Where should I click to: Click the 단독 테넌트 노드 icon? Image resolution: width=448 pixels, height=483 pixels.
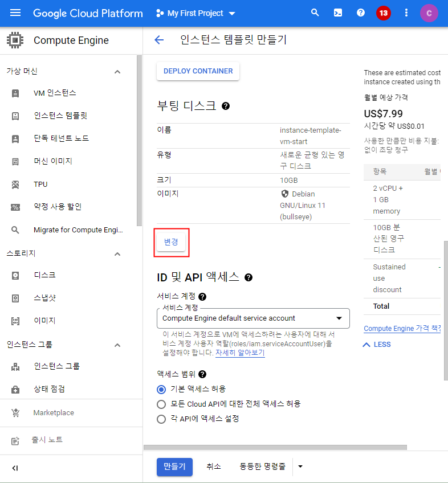15,138
